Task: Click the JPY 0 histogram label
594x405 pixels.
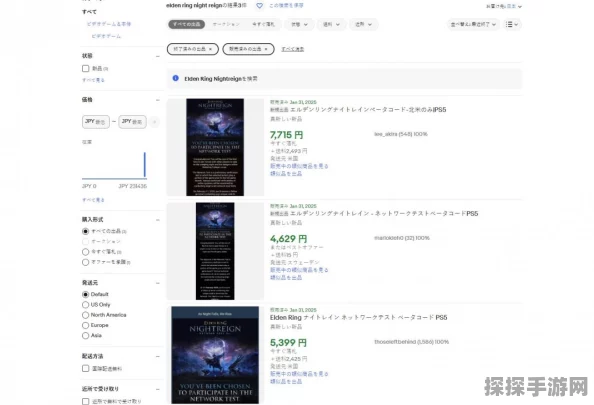Action: 89,186
